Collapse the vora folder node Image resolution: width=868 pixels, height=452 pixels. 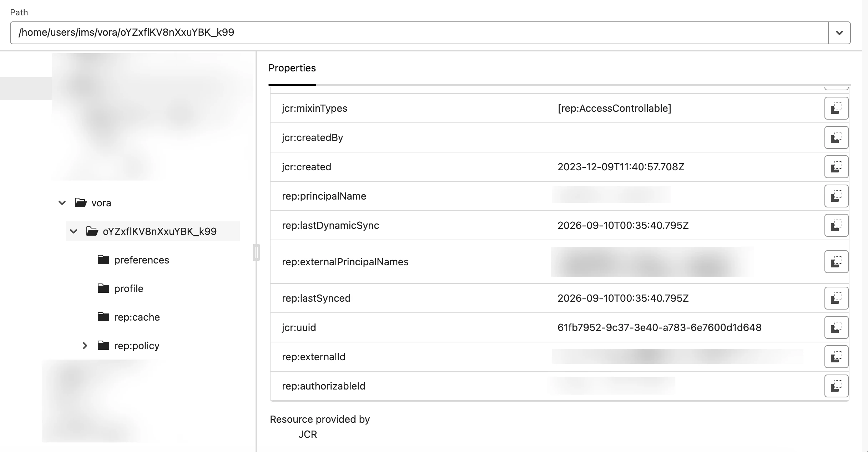(62, 203)
